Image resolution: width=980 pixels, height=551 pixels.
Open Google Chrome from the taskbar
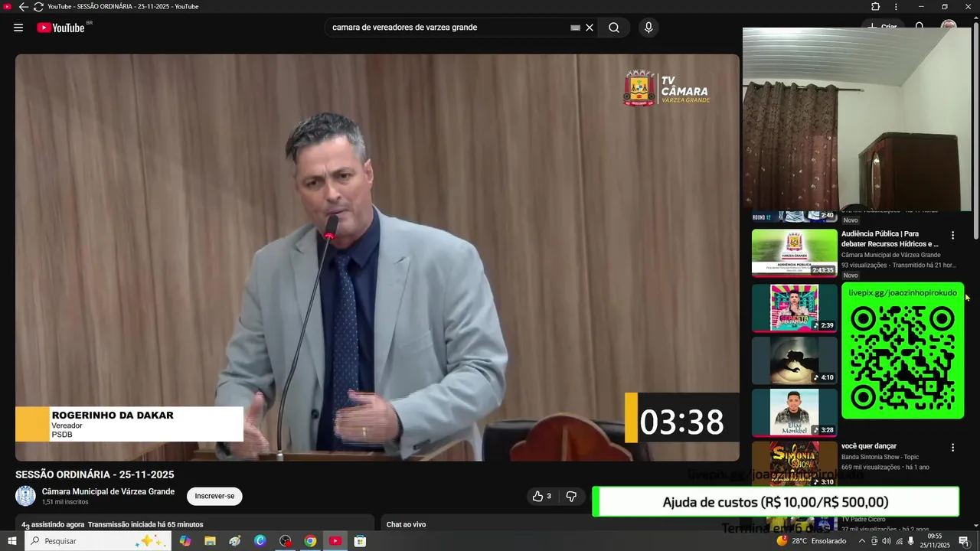310,541
